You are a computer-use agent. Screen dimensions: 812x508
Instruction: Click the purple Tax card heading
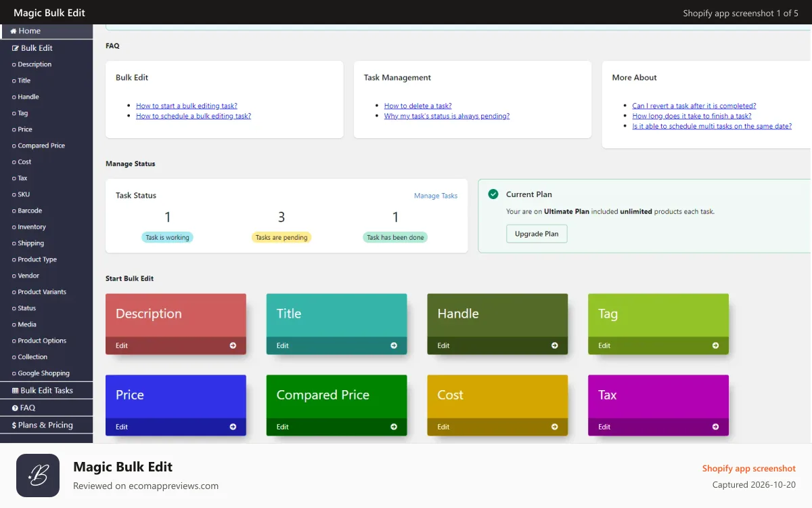point(608,395)
